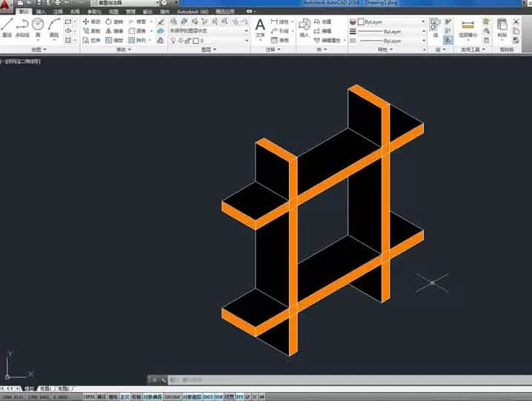Toggle Grid display (栅格) in status bar
The image size is (532, 401).
[113, 397]
